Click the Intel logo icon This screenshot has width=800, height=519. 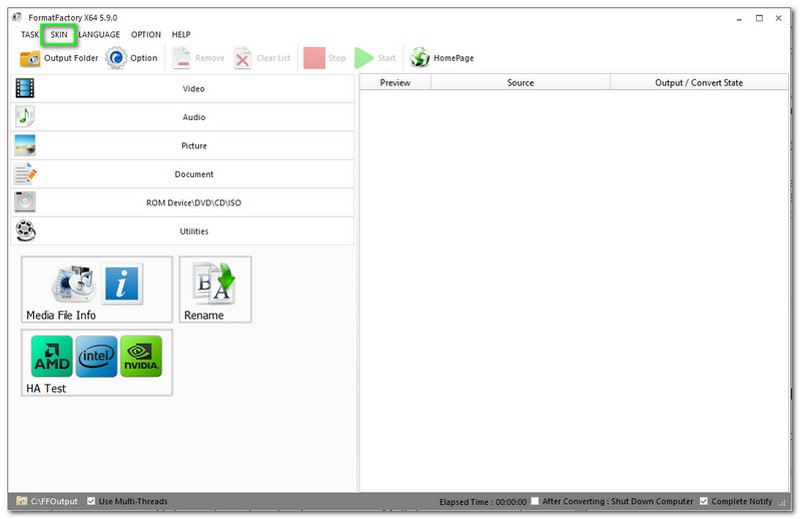pos(96,356)
